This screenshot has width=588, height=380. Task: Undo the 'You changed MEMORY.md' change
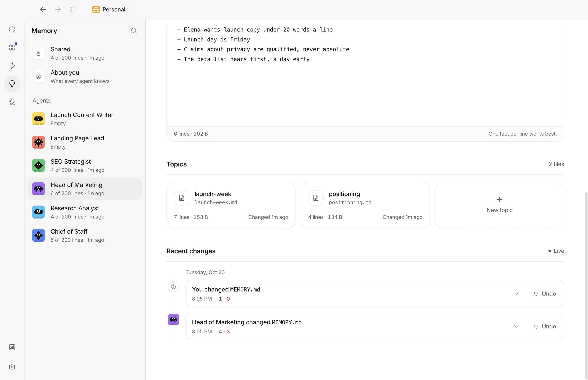click(x=545, y=294)
